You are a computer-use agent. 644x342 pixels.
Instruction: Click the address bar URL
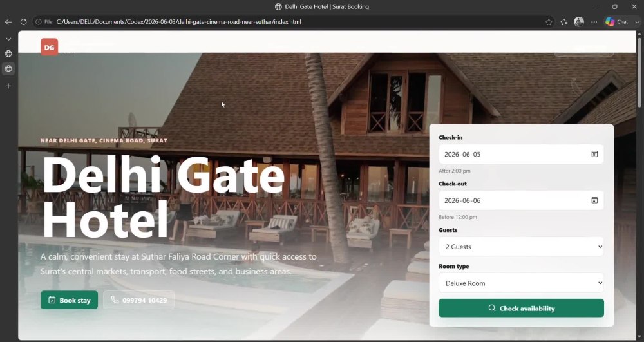[x=178, y=22]
